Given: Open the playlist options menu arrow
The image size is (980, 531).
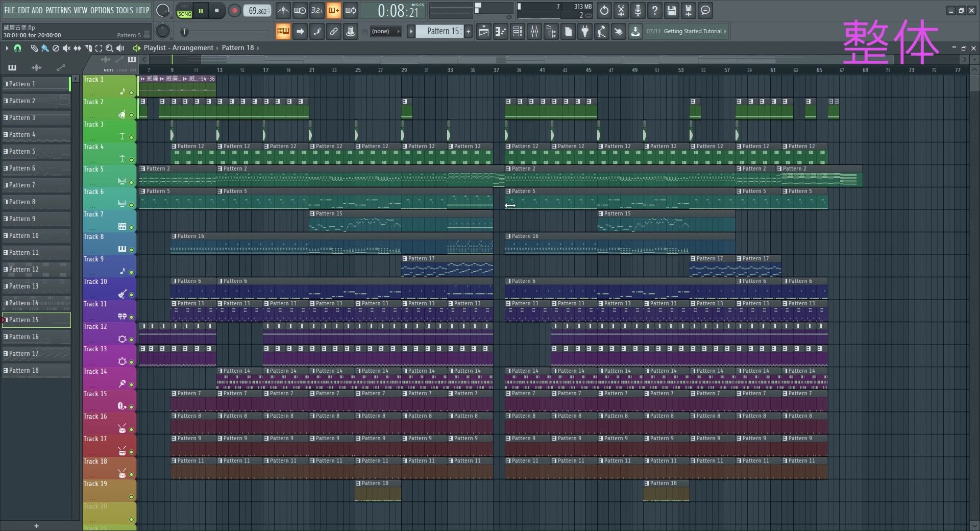Looking at the screenshot, I should tap(7, 48).
